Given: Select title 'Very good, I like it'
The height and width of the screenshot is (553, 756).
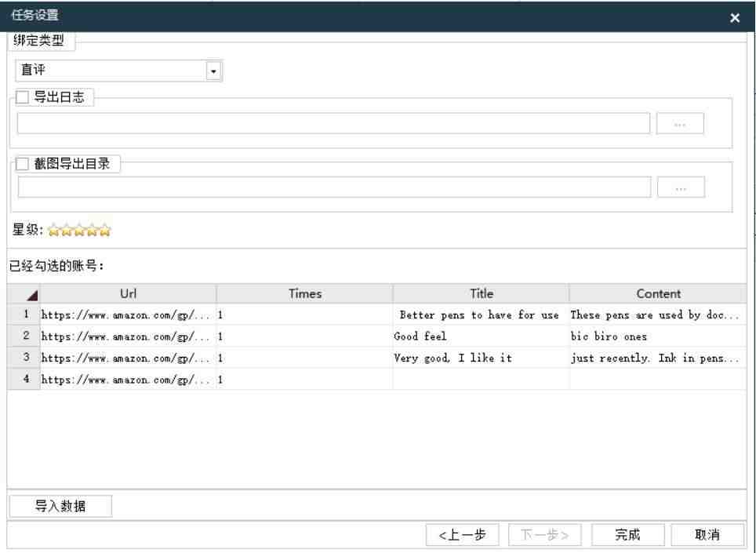Looking at the screenshot, I should (453, 358).
